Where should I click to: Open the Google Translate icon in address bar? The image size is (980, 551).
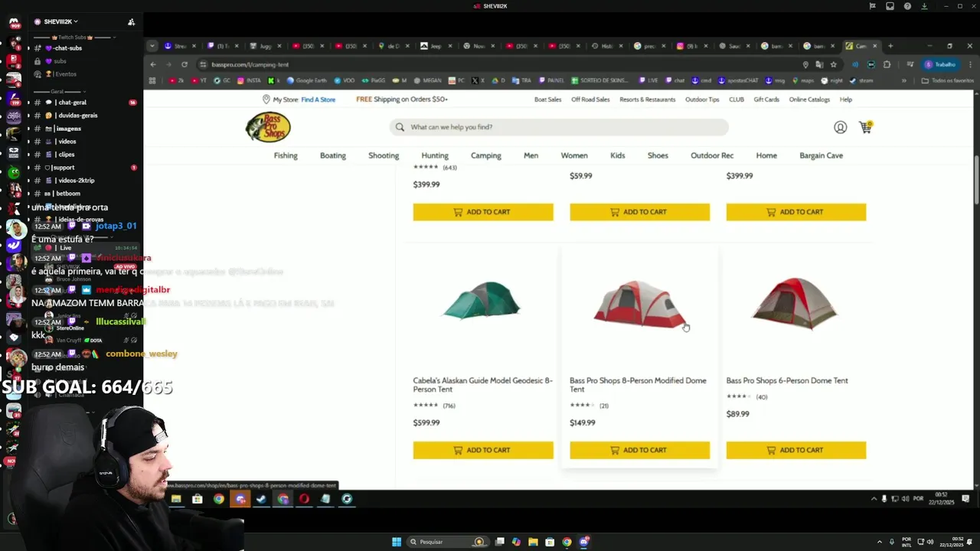pos(819,64)
